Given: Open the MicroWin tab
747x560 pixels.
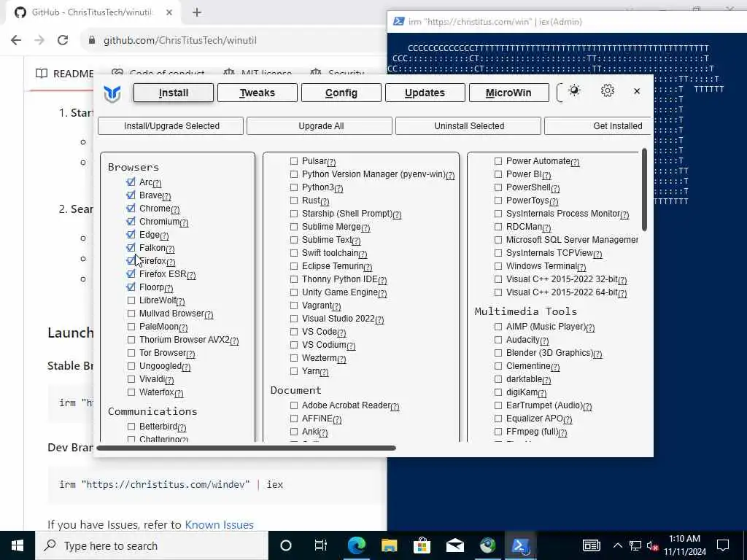Looking at the screenshot, I should tap(508, 93).
